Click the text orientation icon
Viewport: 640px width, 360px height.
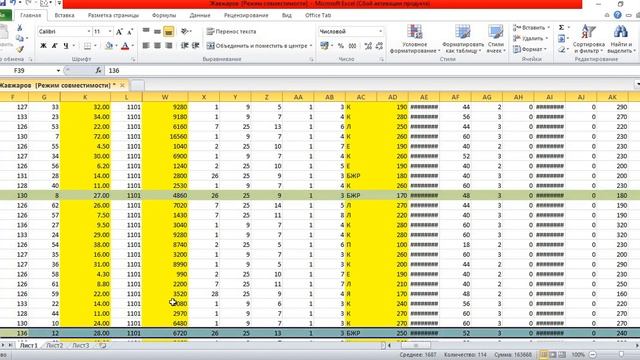pos(184,31)
